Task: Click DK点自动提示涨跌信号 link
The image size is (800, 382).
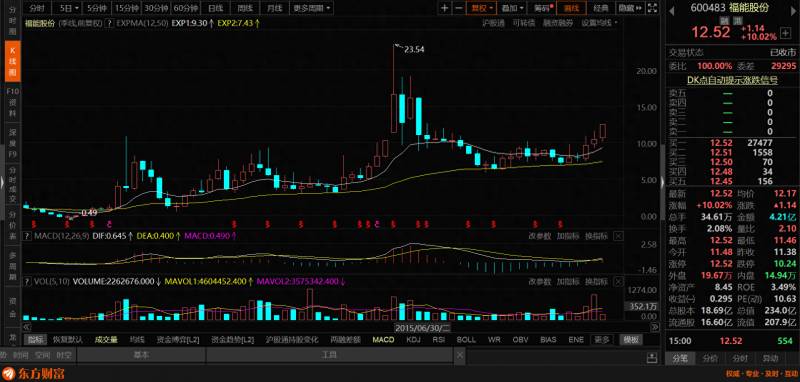Action: pyautogui.click(x=732, y=80)
